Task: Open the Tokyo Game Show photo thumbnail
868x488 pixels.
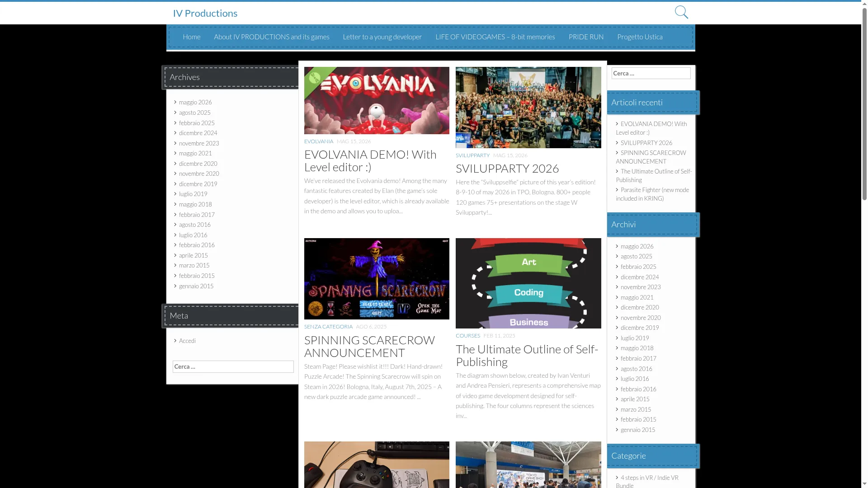Action: (x=528, y=465)
